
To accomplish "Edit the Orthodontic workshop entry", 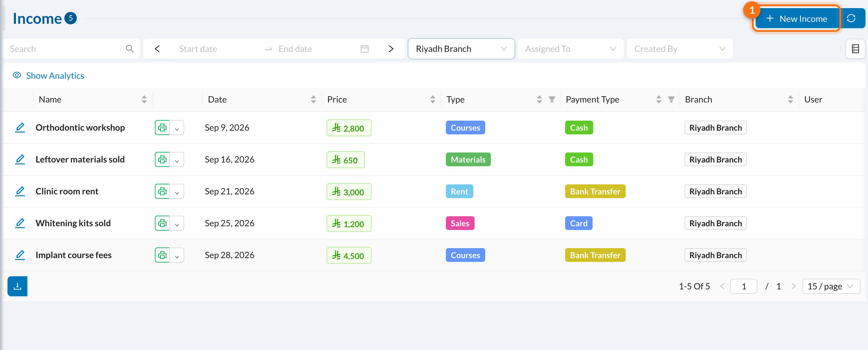I will (x=20, y=127).
